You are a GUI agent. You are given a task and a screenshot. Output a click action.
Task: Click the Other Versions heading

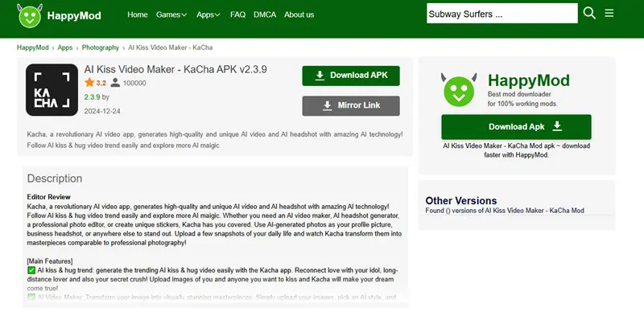pyautogui.click(x=460, y=201)
